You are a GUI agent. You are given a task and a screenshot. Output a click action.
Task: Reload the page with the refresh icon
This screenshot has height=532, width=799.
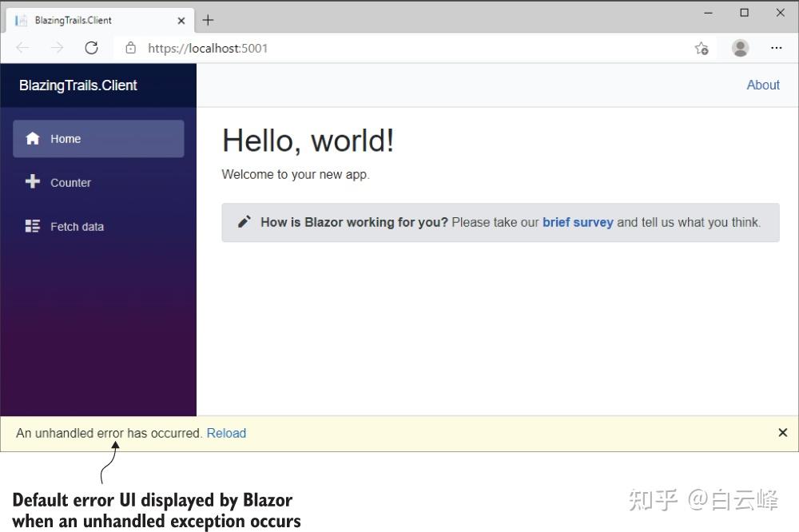pos(91,48)
